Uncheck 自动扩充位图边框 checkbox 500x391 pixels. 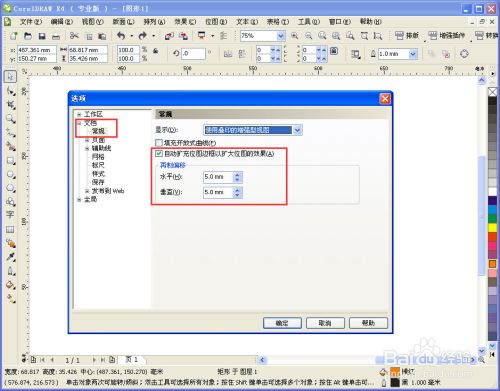click(x=159, y=154)
